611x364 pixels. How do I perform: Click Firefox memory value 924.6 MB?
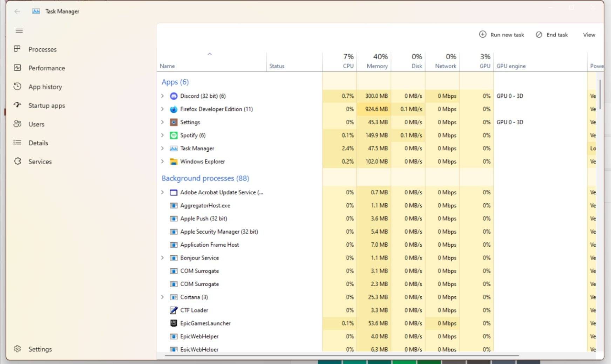point(376,109)
